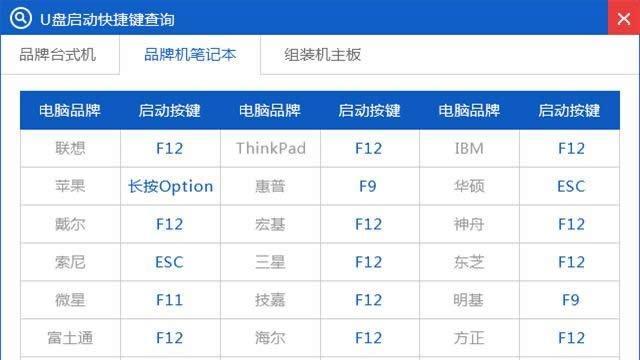
Task: Select the 长按Option key cell for 苹果
Action: click(170, 186)
